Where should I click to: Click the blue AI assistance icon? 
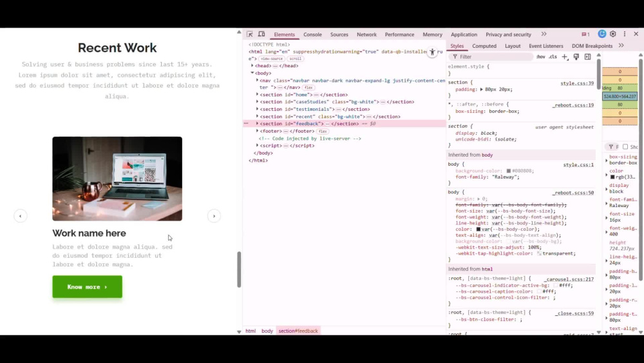(601, 34)
